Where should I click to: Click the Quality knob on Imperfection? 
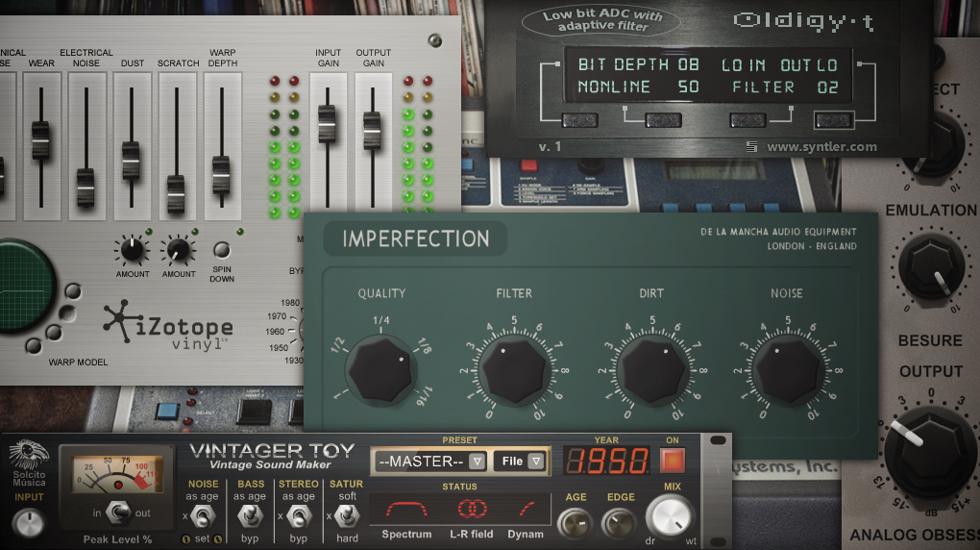[x=380, y=369]
